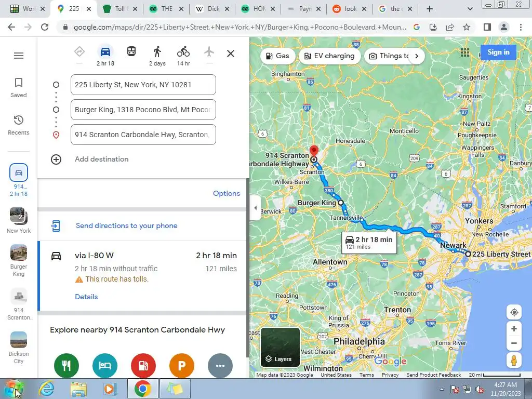
Task: Bookmark this page with star icon
Action: point(467,27)
